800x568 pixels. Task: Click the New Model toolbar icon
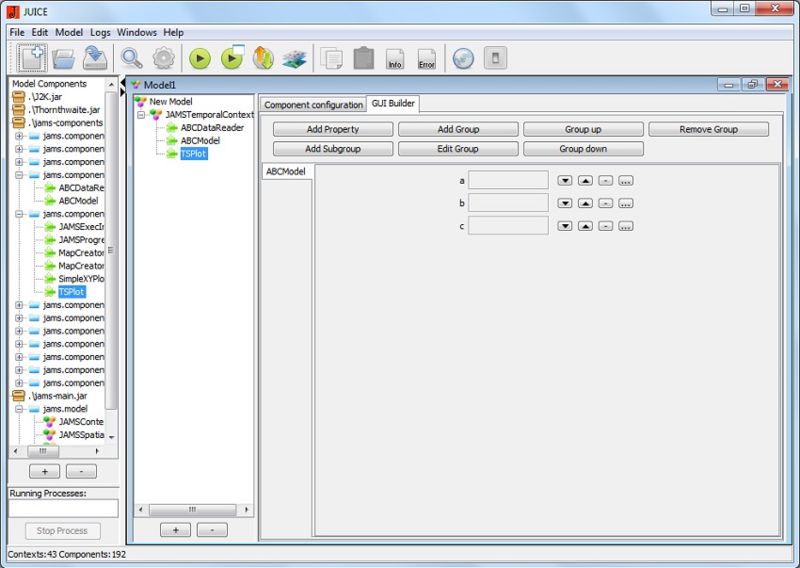[x=32, y=58]
